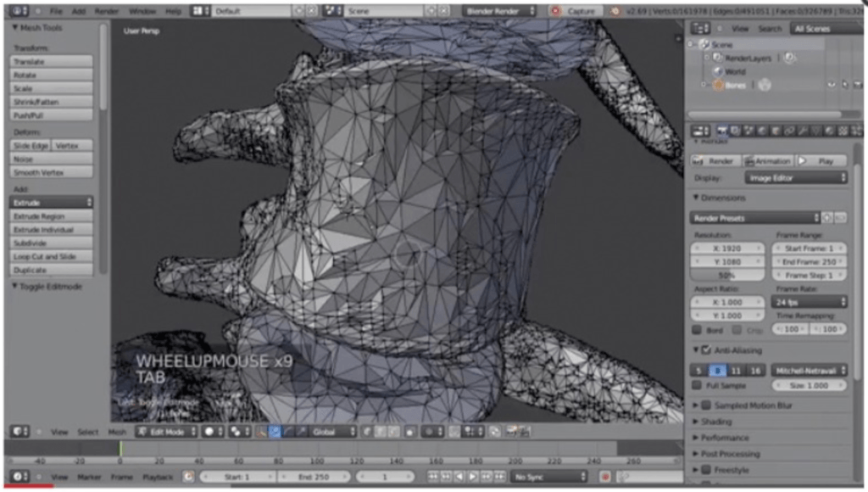Viewport: 868px width, 492px height.
Task: Click the Animation render button
Action: pyautogui.click(x=767, y=161)
